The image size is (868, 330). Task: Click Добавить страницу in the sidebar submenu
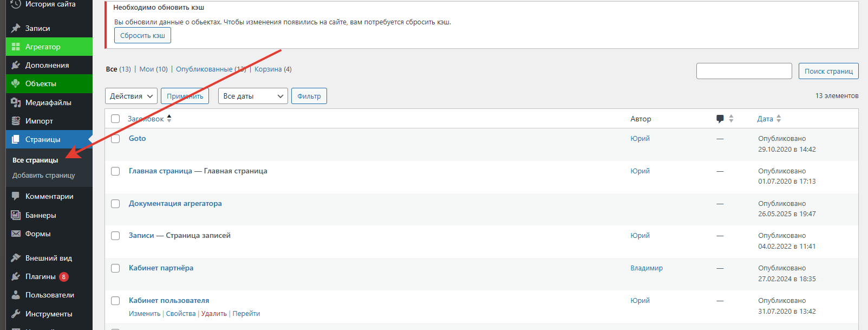click(44, 175)
